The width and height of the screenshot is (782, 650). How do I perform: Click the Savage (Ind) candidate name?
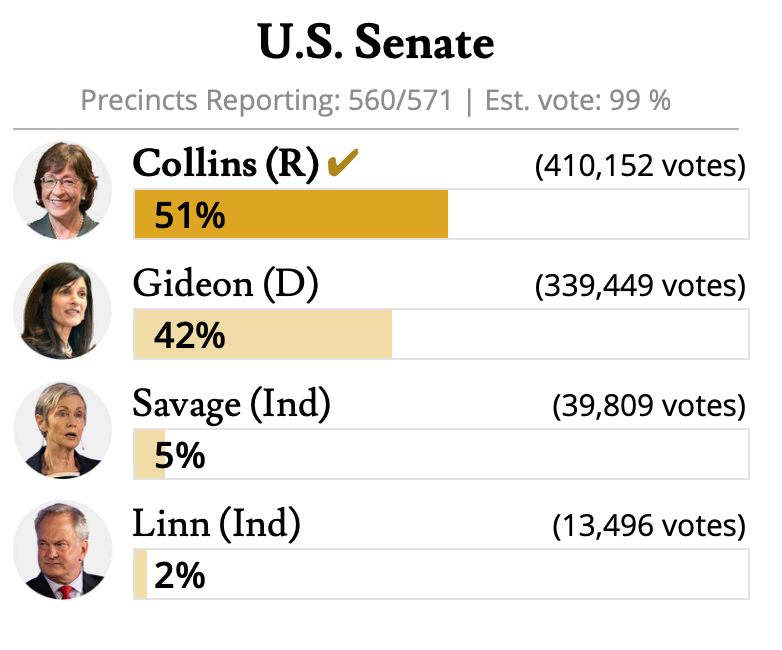coord(231,404)
